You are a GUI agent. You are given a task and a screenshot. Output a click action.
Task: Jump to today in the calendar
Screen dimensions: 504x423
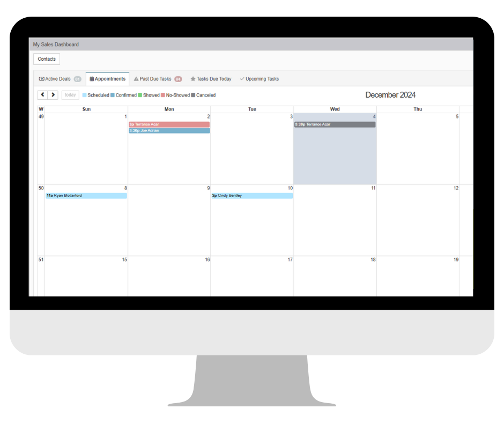(x=70, y=95)
